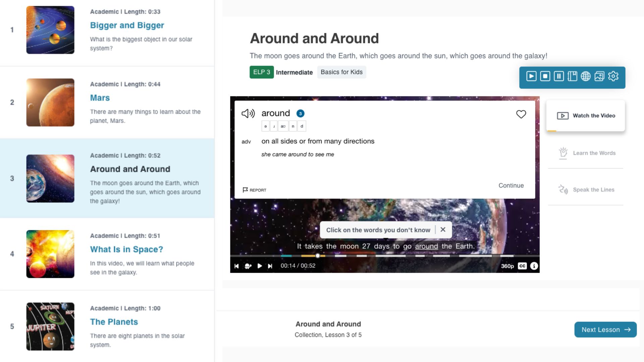Click the fullscreen/video player icon
Viewport: 644px width, 362px height.
pyautogui.click(x=531, y=76)
